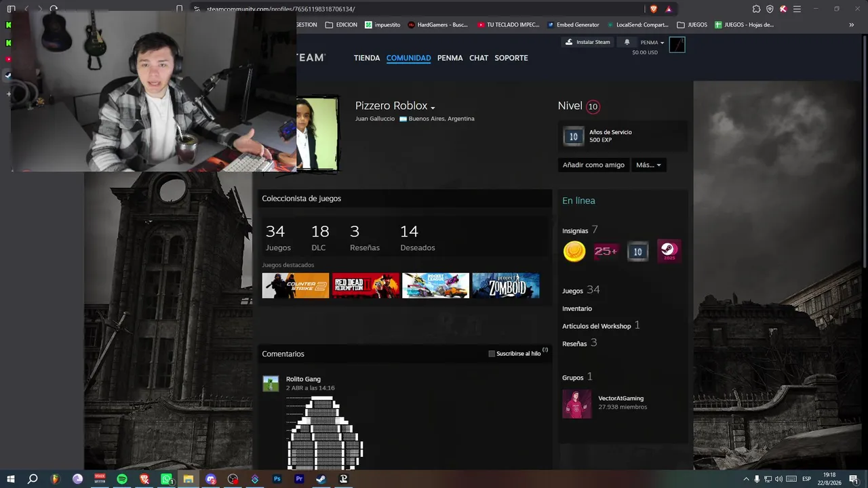Open the Inventario link
868x488 pixels.
tap(577, 308)
